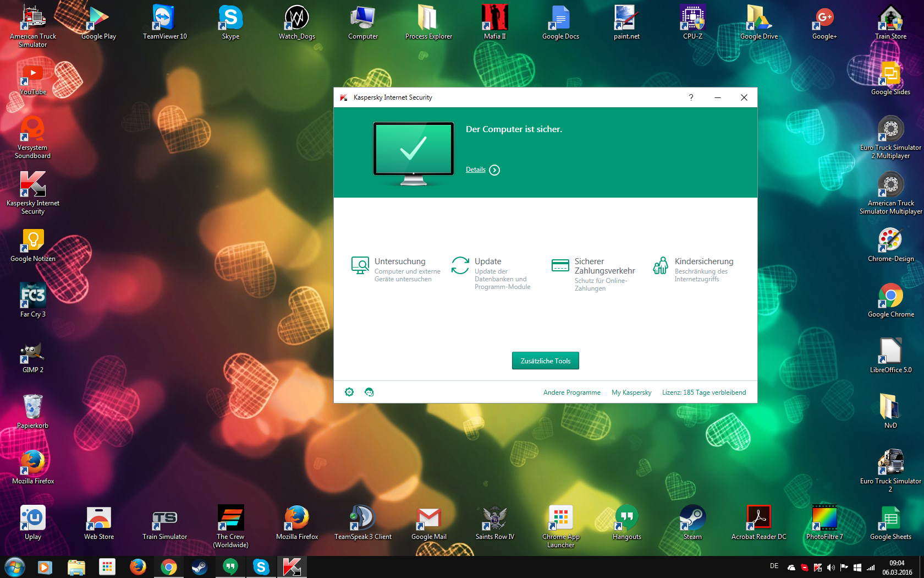The image size is (924, 578).
Task: Select the Saints Row IV desktop icon
Action: (x=495, y=522)
